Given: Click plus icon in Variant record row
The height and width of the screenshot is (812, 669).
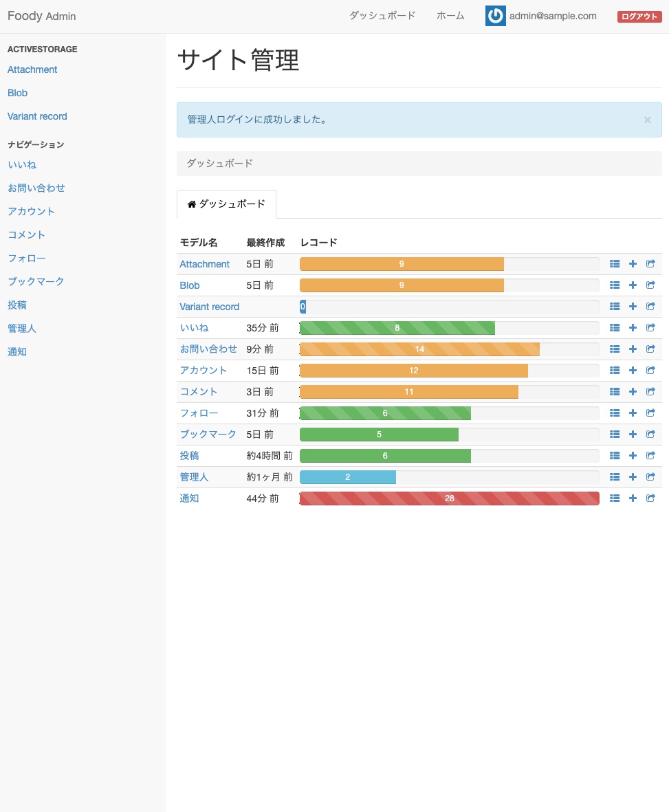Looking at the screenshot, I should [x=633, y=307].
